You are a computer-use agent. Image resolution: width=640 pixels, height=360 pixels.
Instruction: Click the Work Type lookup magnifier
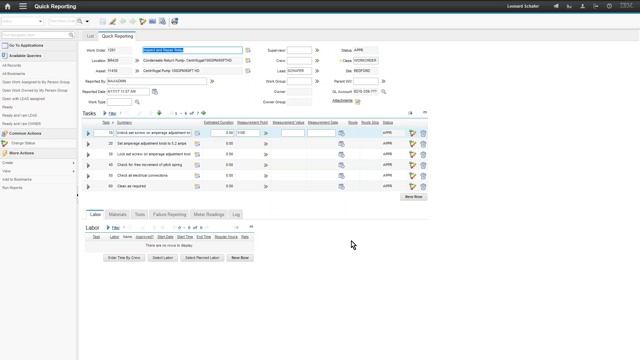[x=137, y=102]
